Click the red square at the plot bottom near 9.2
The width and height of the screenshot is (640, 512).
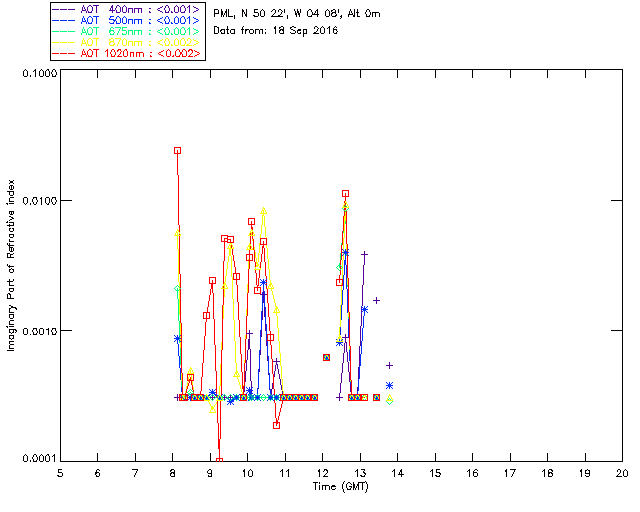220,461
